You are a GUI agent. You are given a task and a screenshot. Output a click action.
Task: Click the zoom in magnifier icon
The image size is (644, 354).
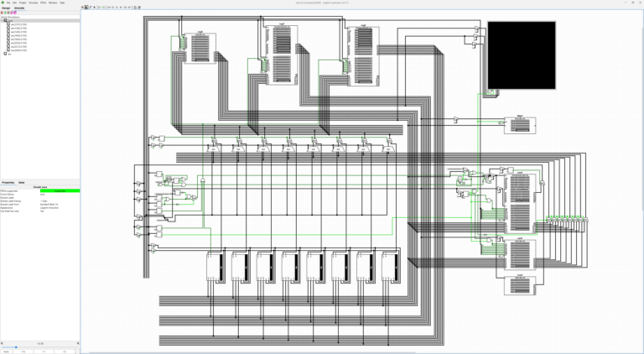pos(78,343)
